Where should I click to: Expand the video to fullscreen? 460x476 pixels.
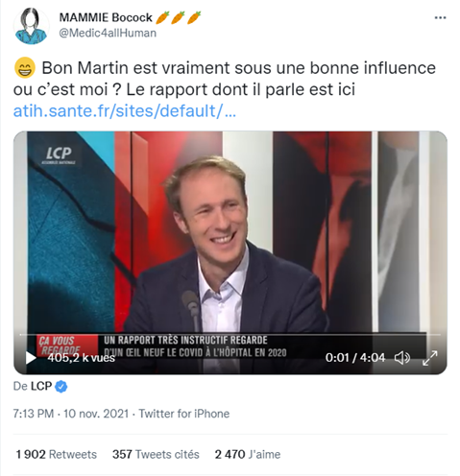pyautogui.click(x=429, y=358)
